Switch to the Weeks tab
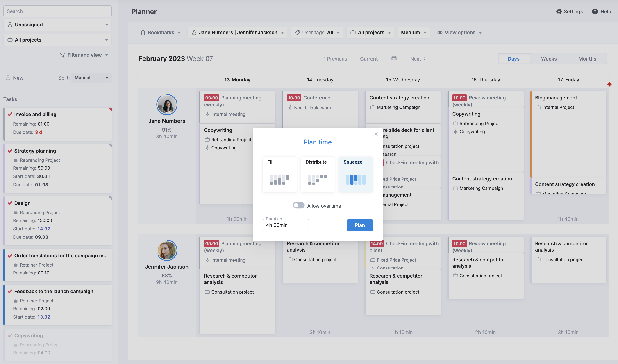Viewport: 618px width, 364px height. (x=549, y=58)
